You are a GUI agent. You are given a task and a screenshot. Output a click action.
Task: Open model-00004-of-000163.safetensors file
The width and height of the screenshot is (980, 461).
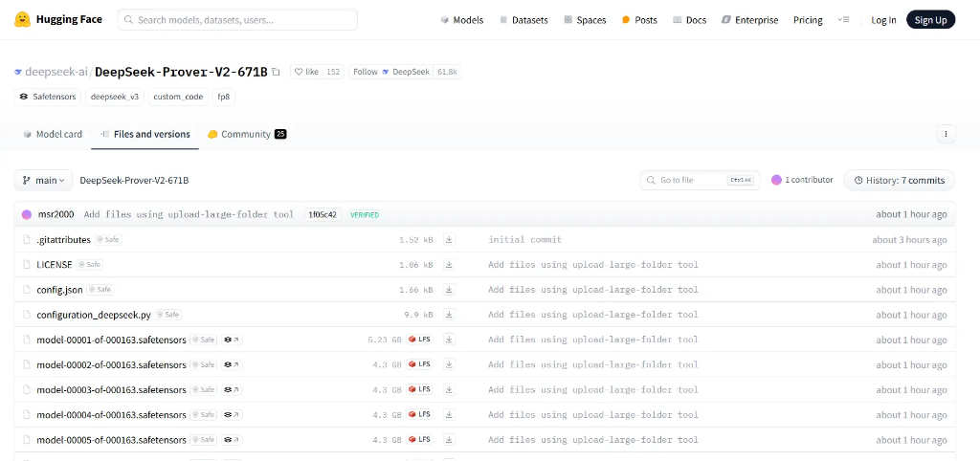111,415
